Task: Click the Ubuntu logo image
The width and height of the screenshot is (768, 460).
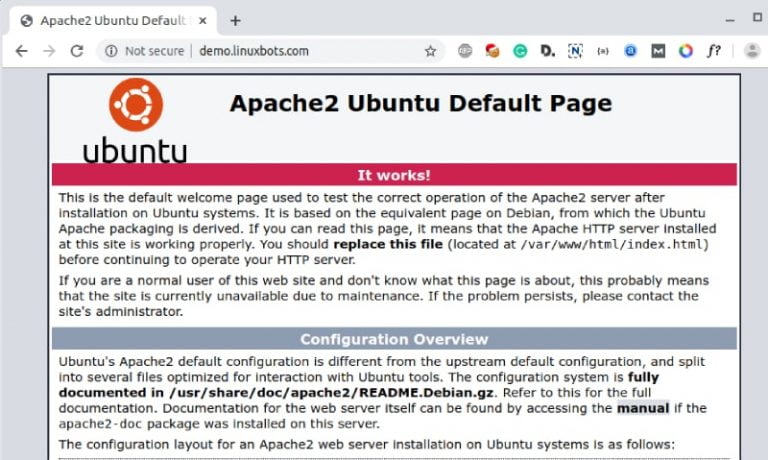Action: [135, 121]
